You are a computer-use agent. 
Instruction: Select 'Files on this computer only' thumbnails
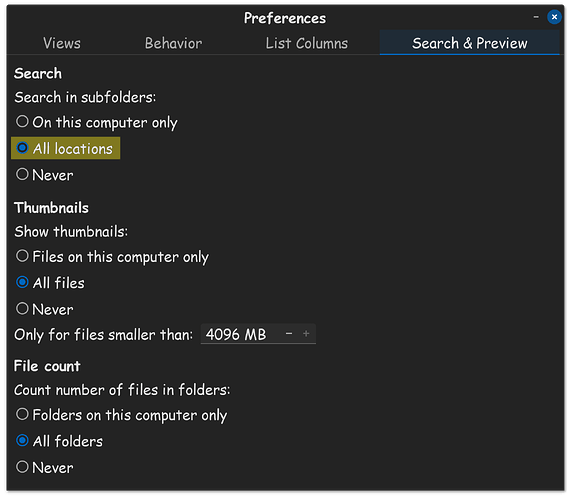(x=112, y=256)
